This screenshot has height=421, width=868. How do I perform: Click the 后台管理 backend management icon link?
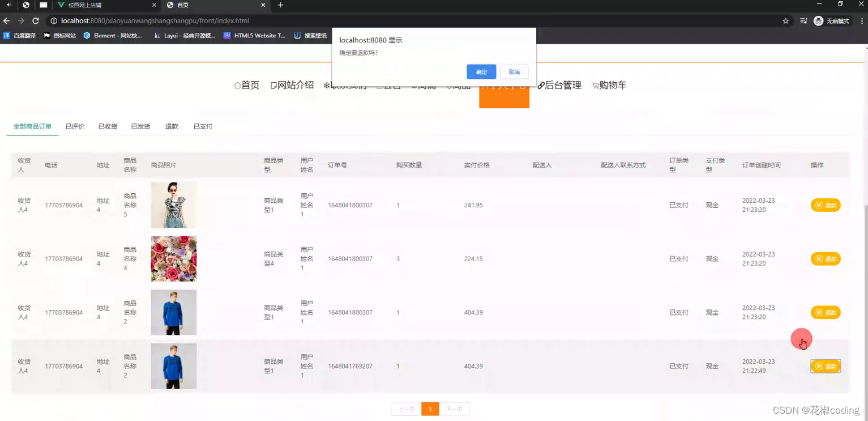562,85
